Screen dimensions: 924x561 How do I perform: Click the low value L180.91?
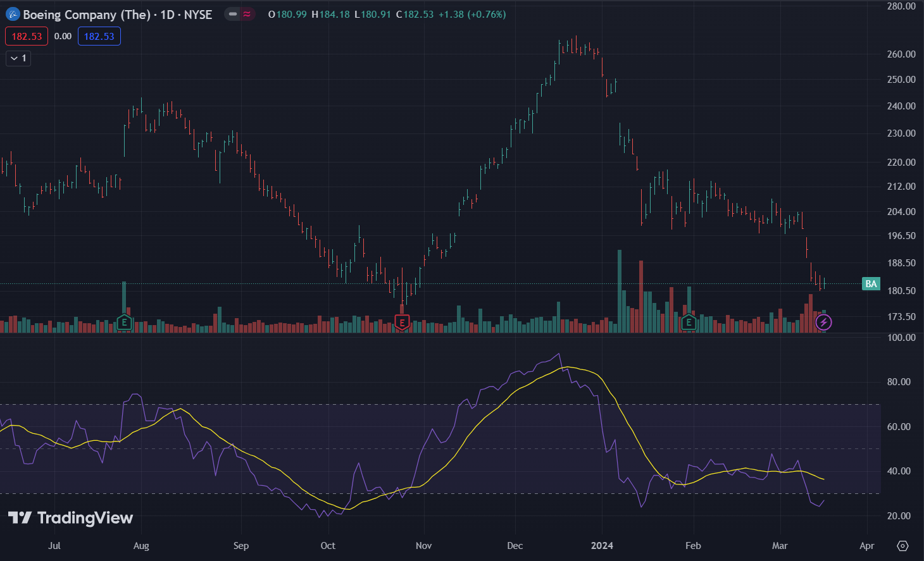(x=372, y=14)
